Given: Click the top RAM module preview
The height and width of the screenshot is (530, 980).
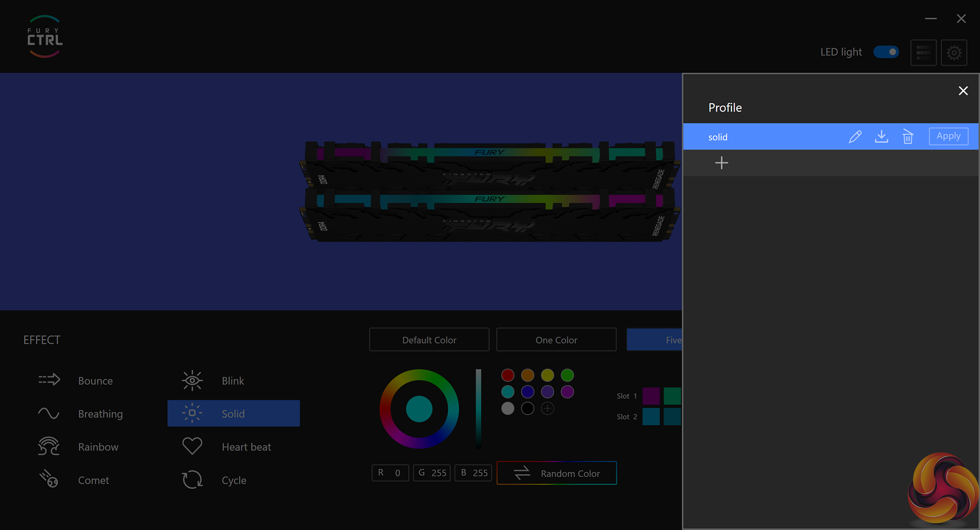Looking at the screenshot, I should tap(489, 164).
